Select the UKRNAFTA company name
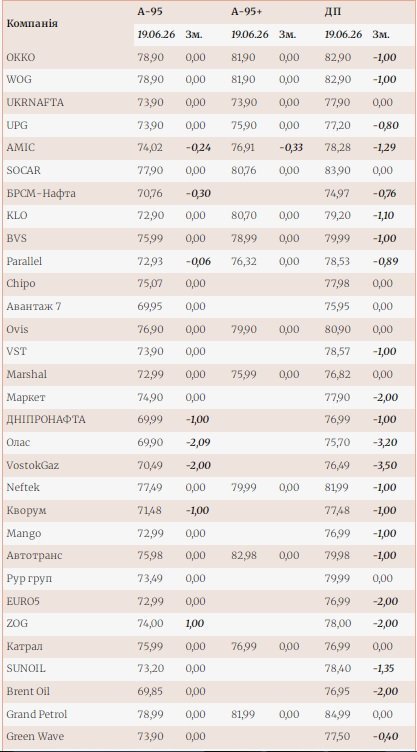This screenshot has width=417, height=752. click(35, 102)
